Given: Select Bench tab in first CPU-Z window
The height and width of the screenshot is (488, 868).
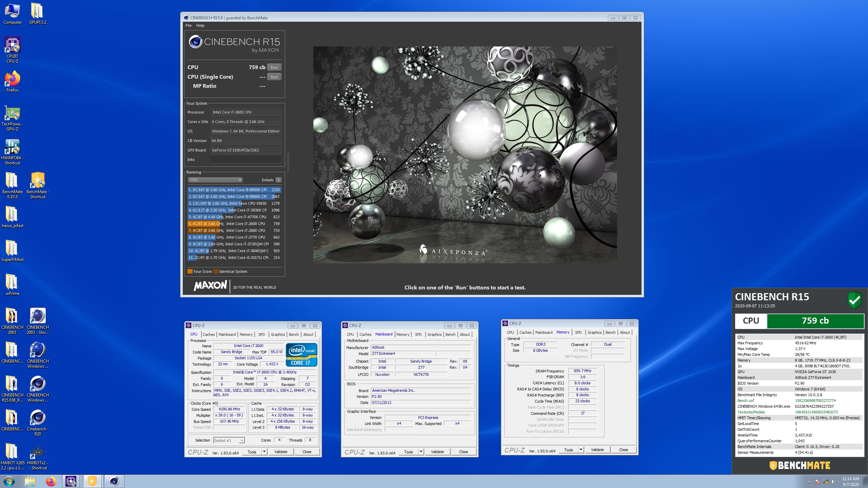Looking at the screenshot, I should click(294, 334).
